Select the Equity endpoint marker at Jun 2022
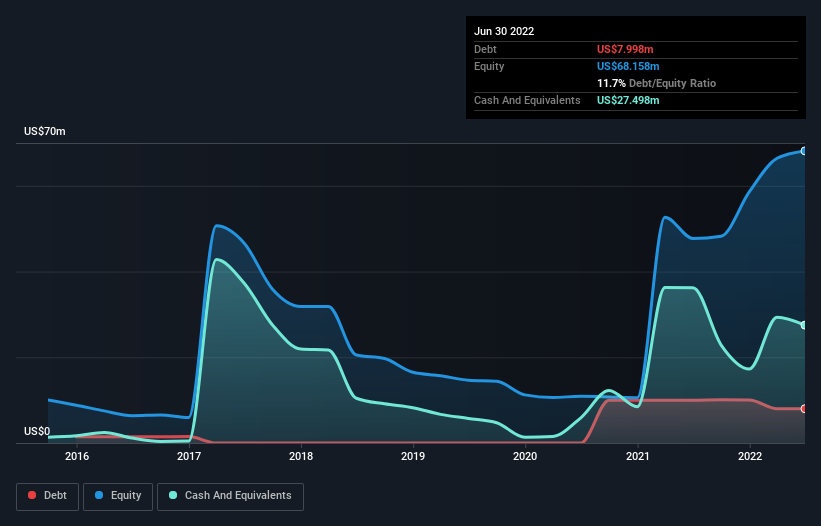821x526 pixels. (x=804, y=151)
